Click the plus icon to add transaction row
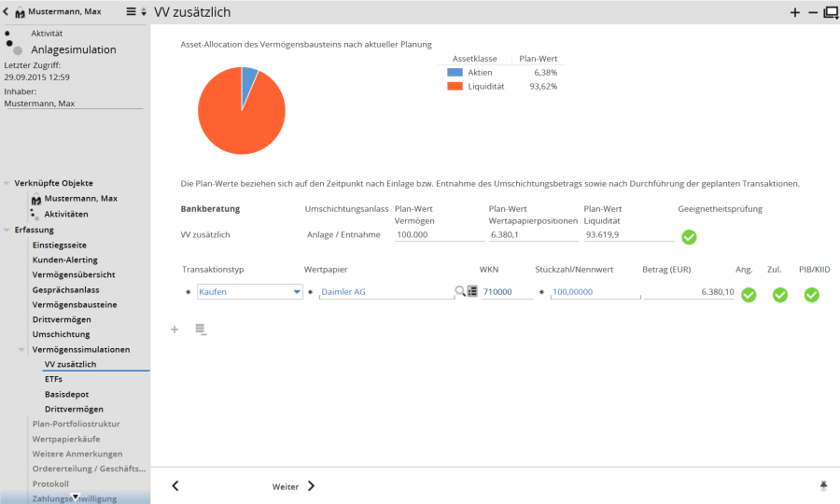Screen dimensions: 840x504 click(175, 329)
